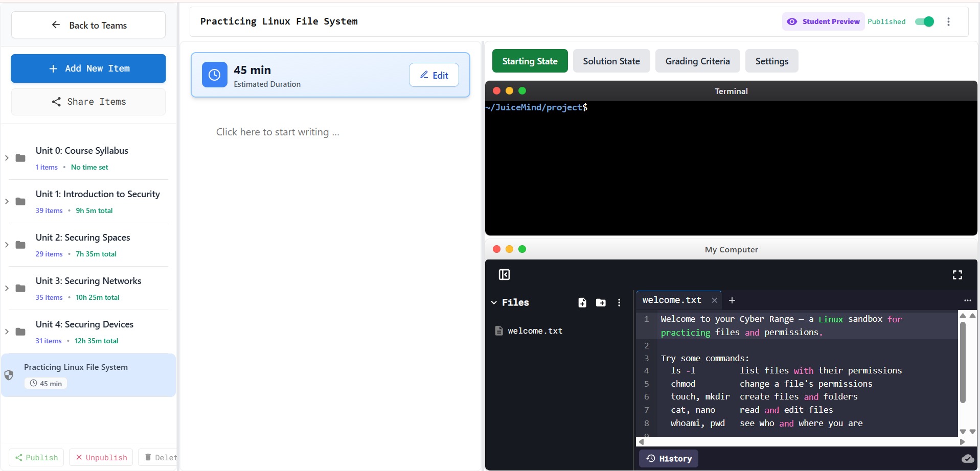Viewport: 980px width, 471px height.
Task: Expand Unit 2: Securing Spaces chevron
Action: tap(7, 245)
